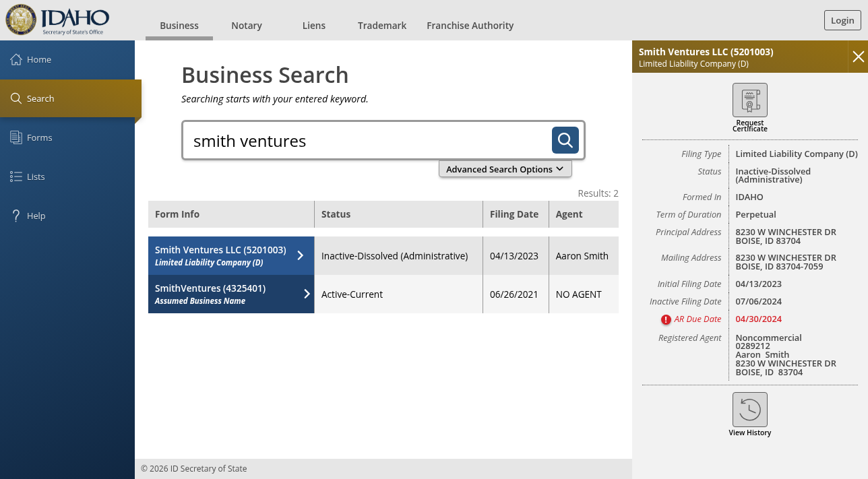This screenshot has height=479, width=868.
Task: Click the Request Certificate icon
Action: [x=750, y=100]
